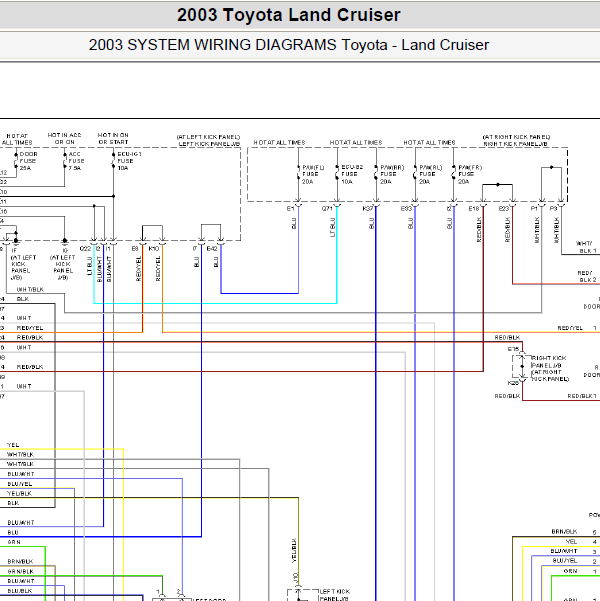Select the P/W(FL) FUSE 20A label

pos(313,174)
